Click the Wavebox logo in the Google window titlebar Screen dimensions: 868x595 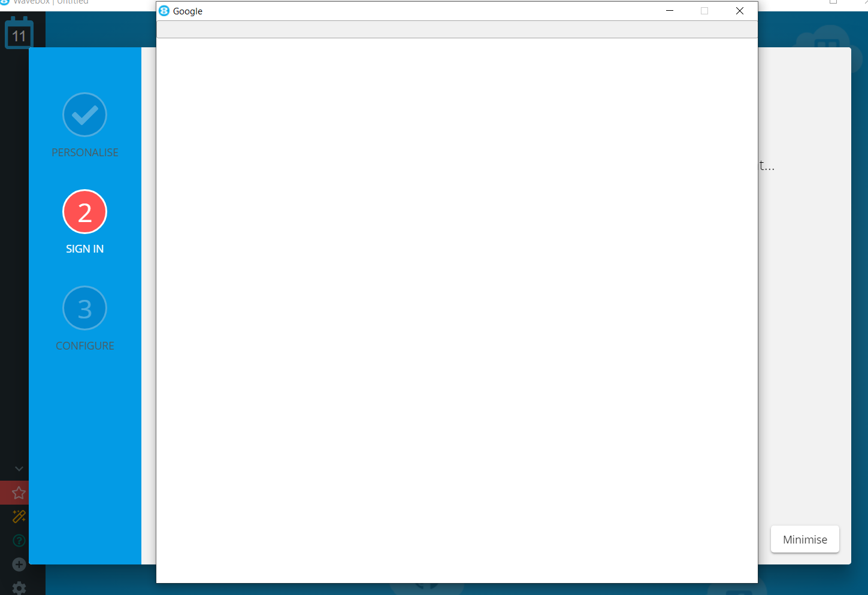pyautogui.click(x=163, y=11)
